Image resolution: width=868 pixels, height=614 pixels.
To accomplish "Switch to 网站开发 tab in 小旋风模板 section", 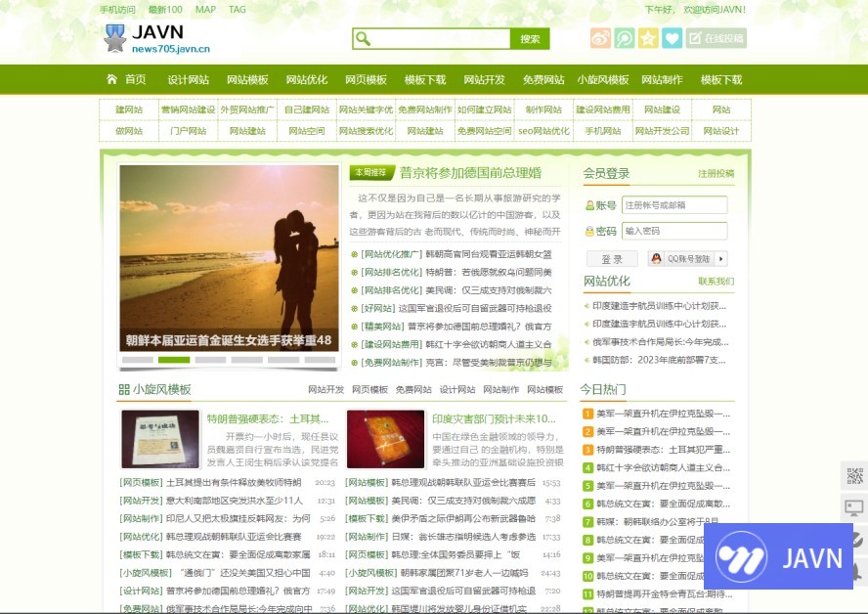I will (325, 389).
